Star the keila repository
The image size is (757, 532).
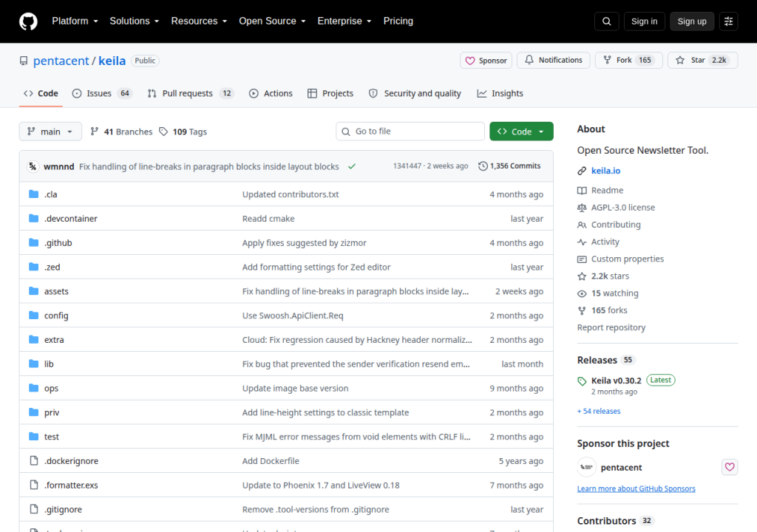pyautogui.click(x=702, y=60)
